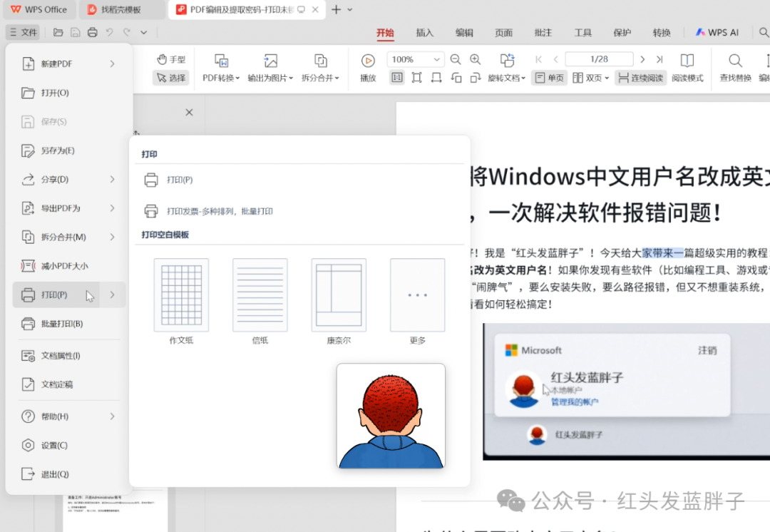770x532 pixels.
Task: Click the print icon in quick access toolbar
Action: click(x=93, y=32)
